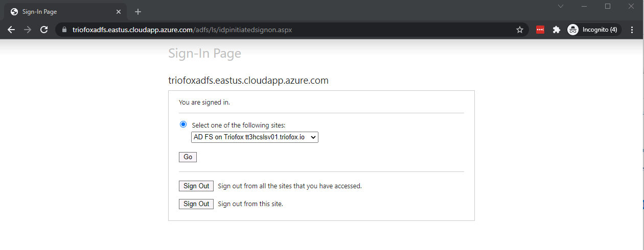
Task: Click Sign Out from all accessed sites
Action: click(x=196, y=186)
